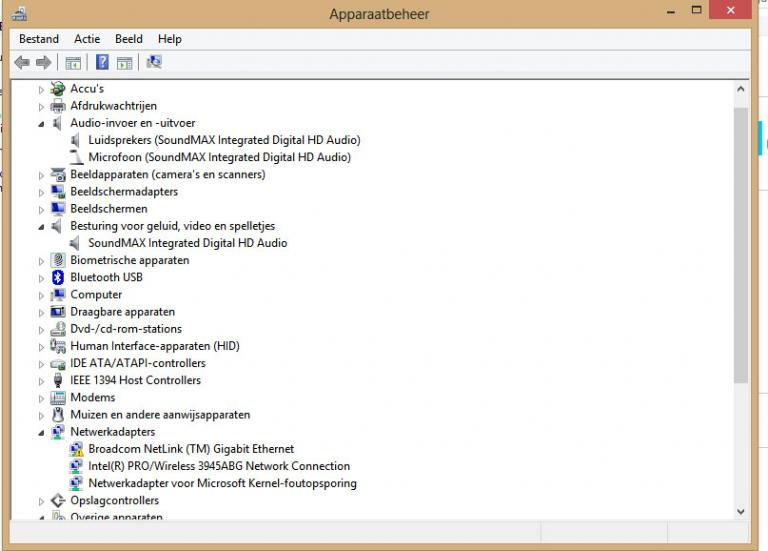Click the Broadcom NetLink warning adapter icon
The image size is (768, 551).
pyautogui.click(x=76, y=450)
